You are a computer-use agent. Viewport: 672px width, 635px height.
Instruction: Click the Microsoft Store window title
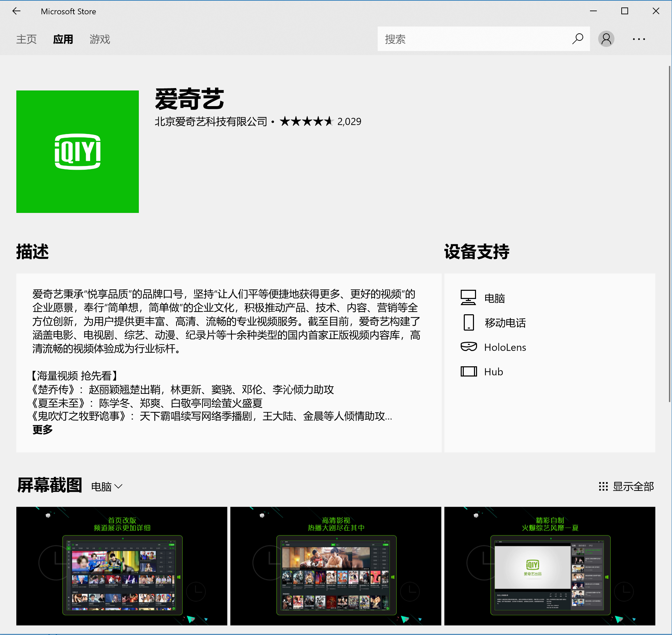pyautogui.click(x=68, y=12)
